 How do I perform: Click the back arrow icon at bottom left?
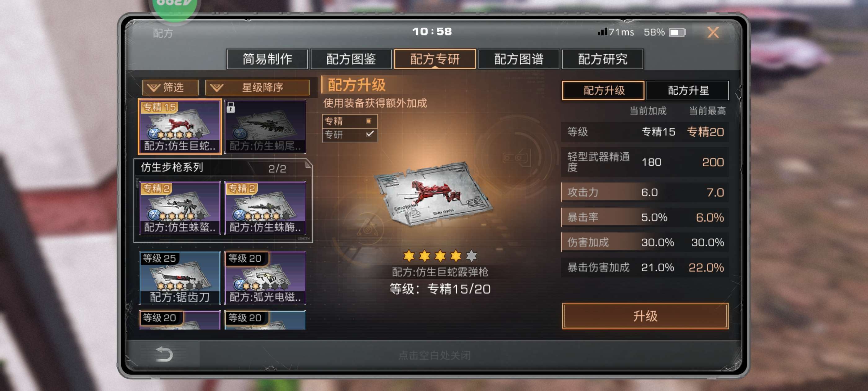coord(164,354)
